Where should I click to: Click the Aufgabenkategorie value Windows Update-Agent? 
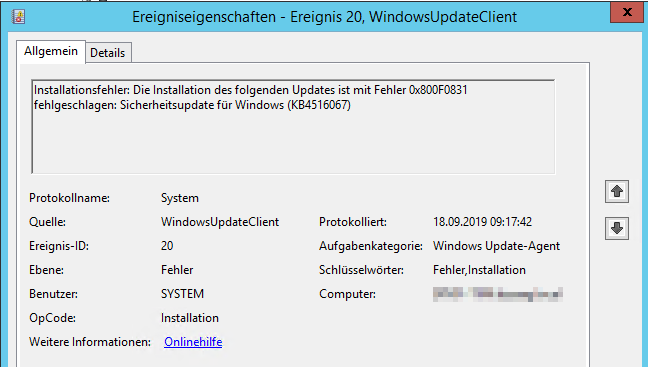(x=496, y=246)
